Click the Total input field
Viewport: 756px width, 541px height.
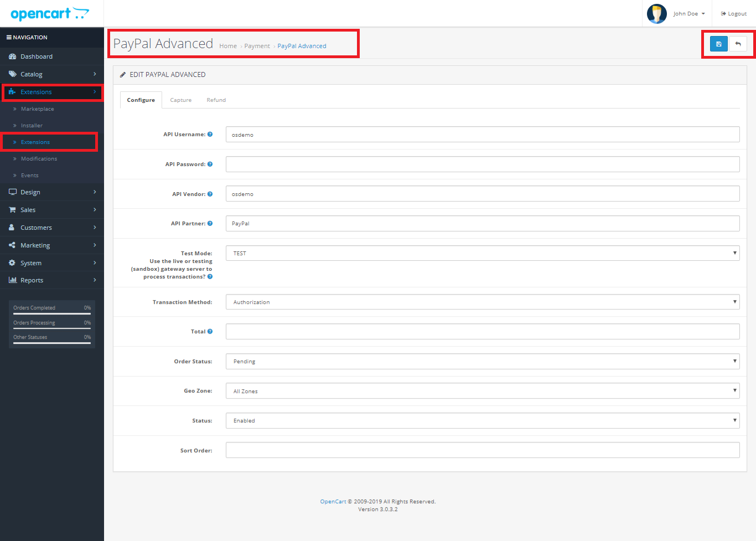point(483,332)
